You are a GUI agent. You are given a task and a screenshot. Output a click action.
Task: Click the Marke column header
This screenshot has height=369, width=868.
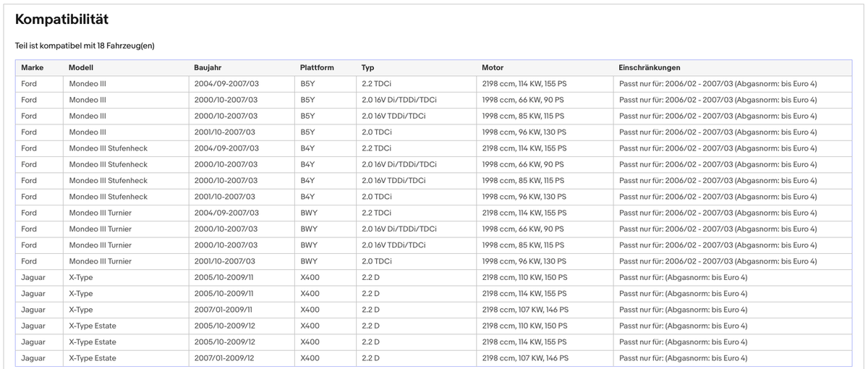(x=33, y=67)
